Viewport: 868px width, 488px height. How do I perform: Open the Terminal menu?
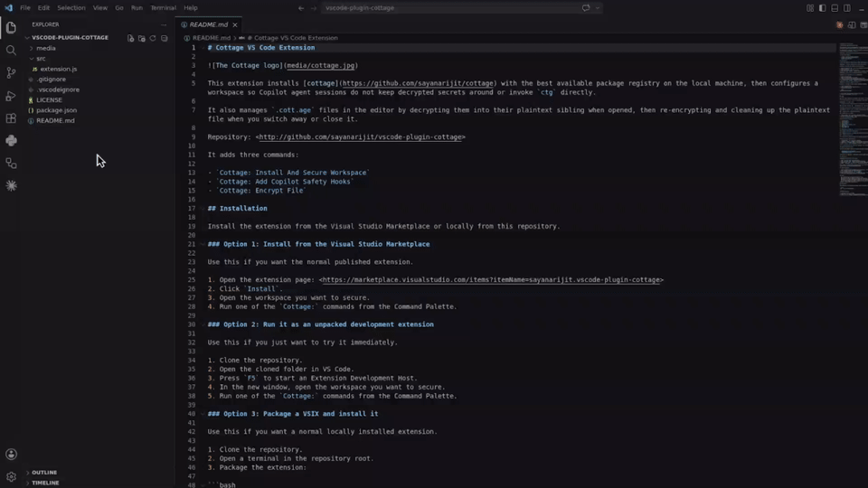pos(164,8)
